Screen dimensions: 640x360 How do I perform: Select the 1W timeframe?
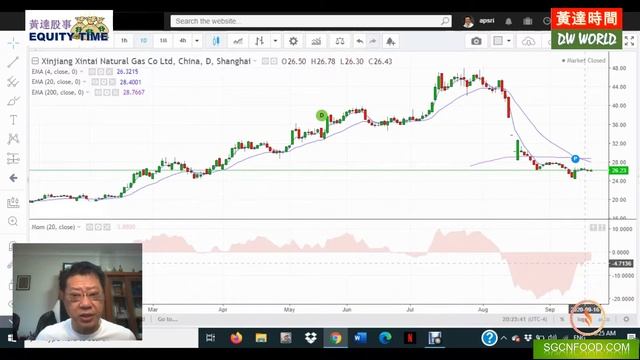pyautogui.click(x=163, y=41)
